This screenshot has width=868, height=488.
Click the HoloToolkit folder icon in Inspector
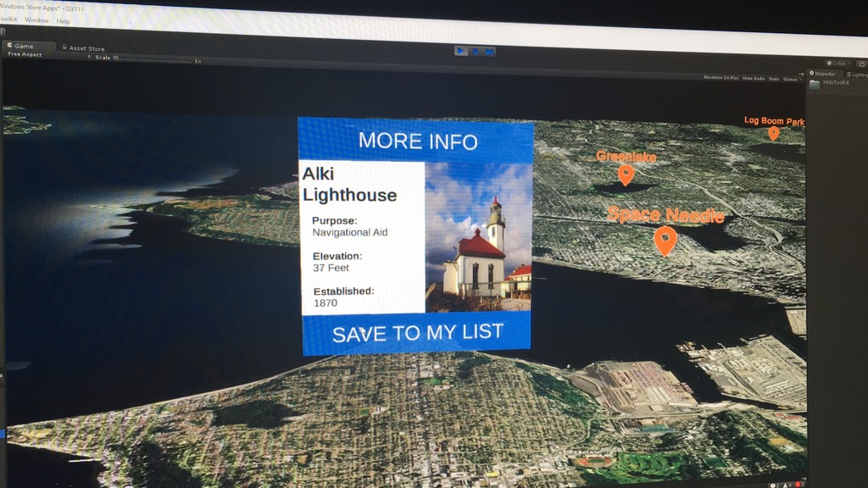[815, 85]
